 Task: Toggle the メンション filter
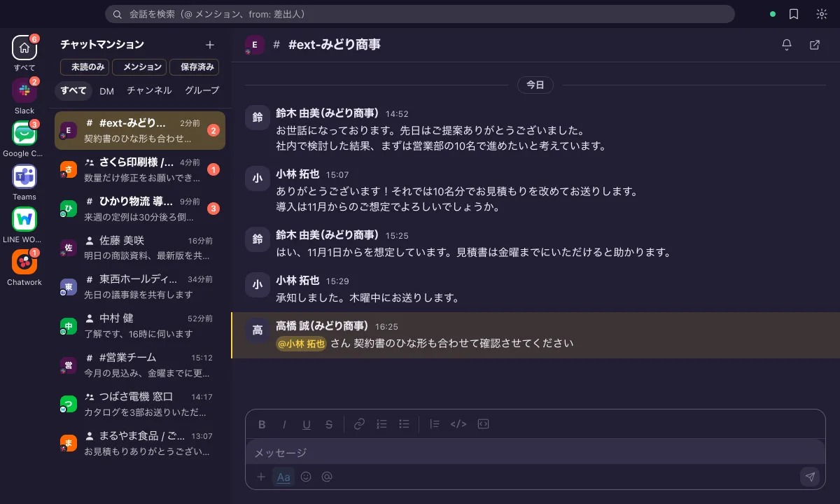coord(139,67)
